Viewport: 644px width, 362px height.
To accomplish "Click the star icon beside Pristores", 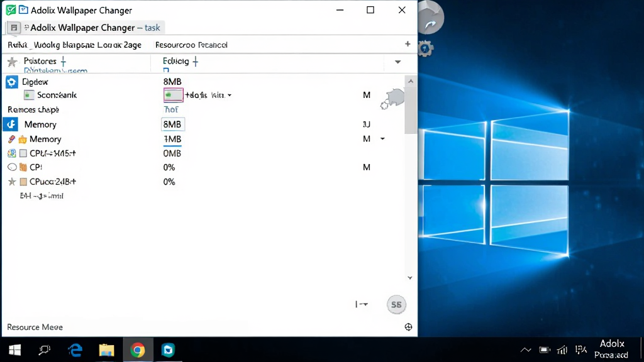I will [13, 62].
